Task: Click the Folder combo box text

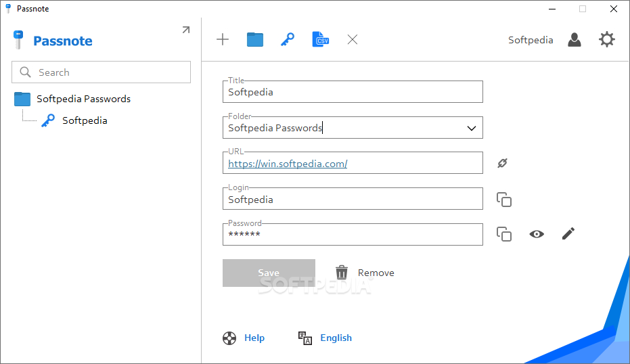Action: 275,128
